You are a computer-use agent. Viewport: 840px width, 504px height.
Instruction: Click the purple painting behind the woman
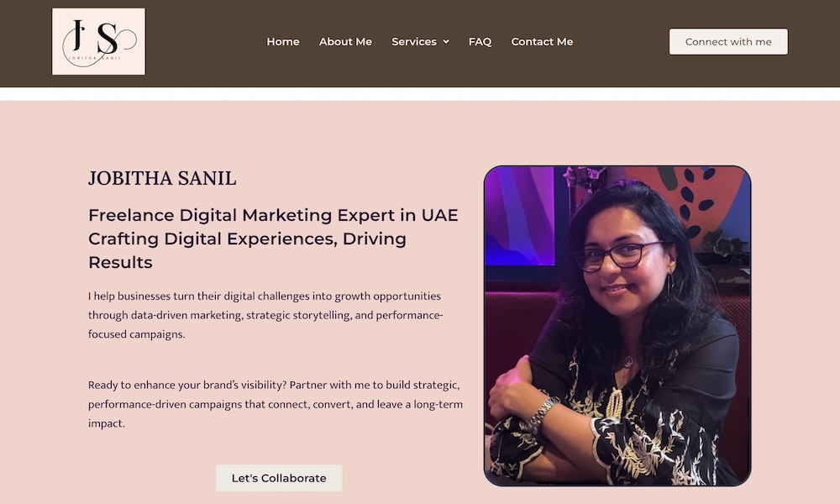(519, 216)
